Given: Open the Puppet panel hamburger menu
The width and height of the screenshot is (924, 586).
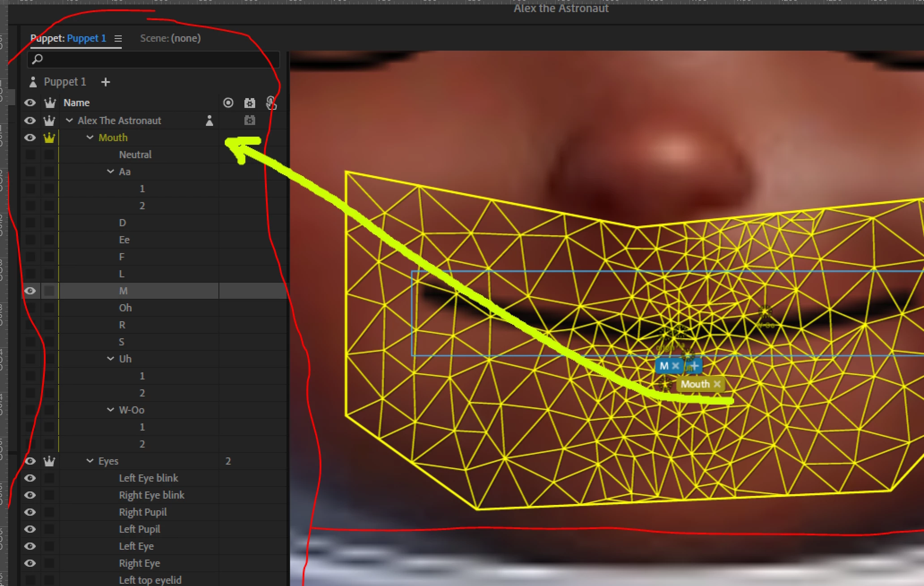Looking at the screenshot, I should pos(118,39).
